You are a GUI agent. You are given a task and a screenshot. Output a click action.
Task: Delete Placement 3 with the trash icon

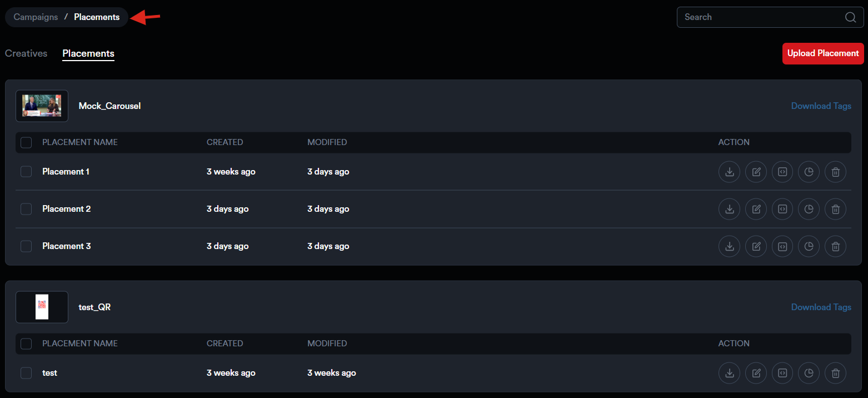pyautogui.click(x=835, y=246)
